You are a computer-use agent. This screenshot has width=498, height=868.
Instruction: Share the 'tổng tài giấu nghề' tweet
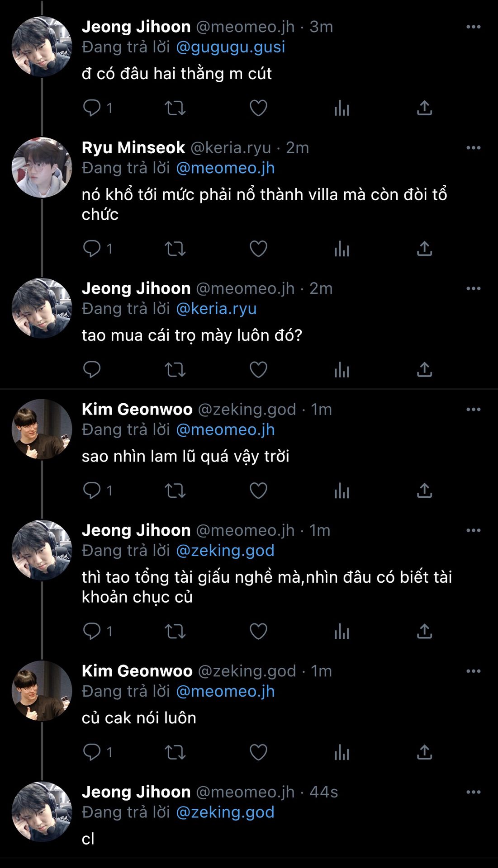(424, 631)
